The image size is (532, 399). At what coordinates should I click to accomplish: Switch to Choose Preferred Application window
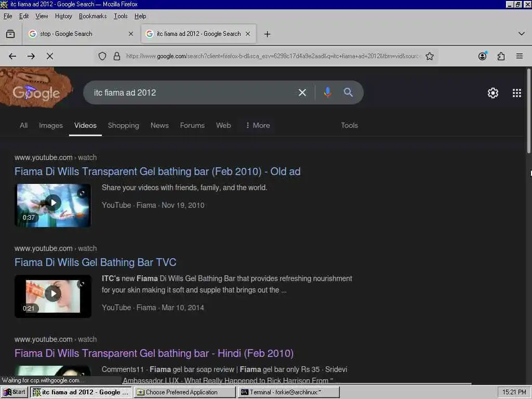184,392
